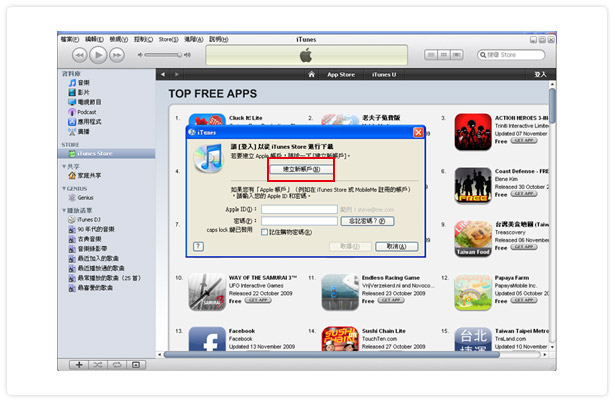This screenshot has width=615, height=403.
Task: Get Papaya Farm app
Action: (524, 301)
